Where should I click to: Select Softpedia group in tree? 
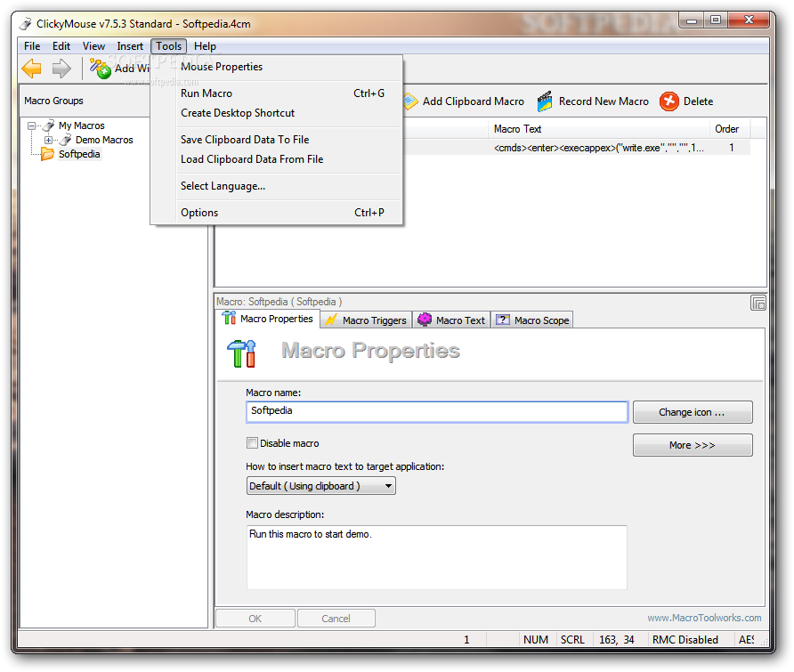[x=79, y=154]
